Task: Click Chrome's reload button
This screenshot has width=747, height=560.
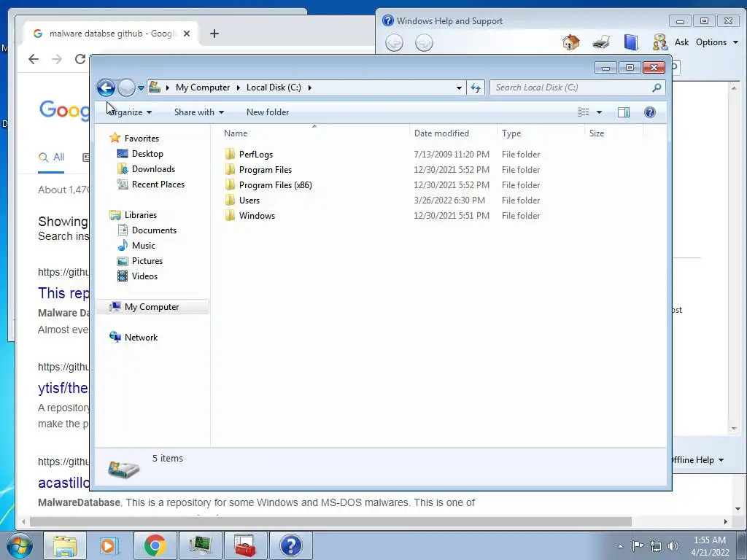Action: 80,59
